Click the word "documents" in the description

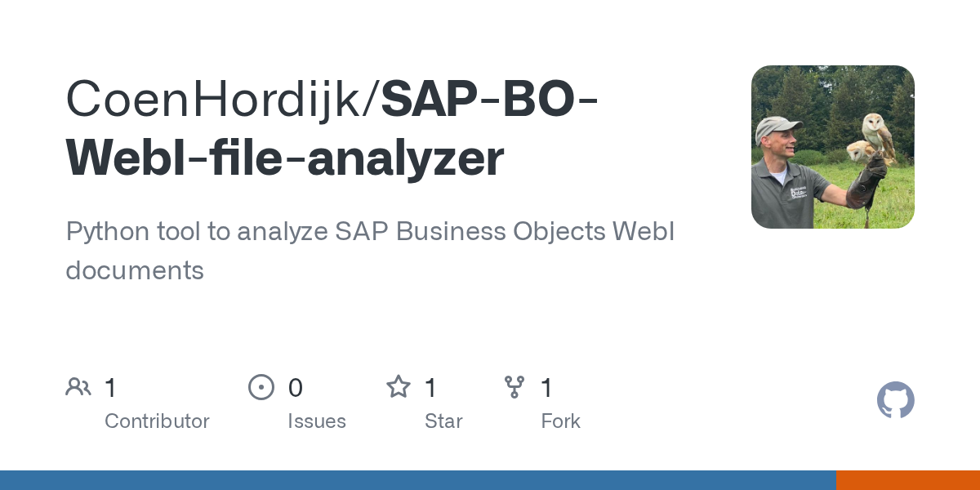coord(135,270)
